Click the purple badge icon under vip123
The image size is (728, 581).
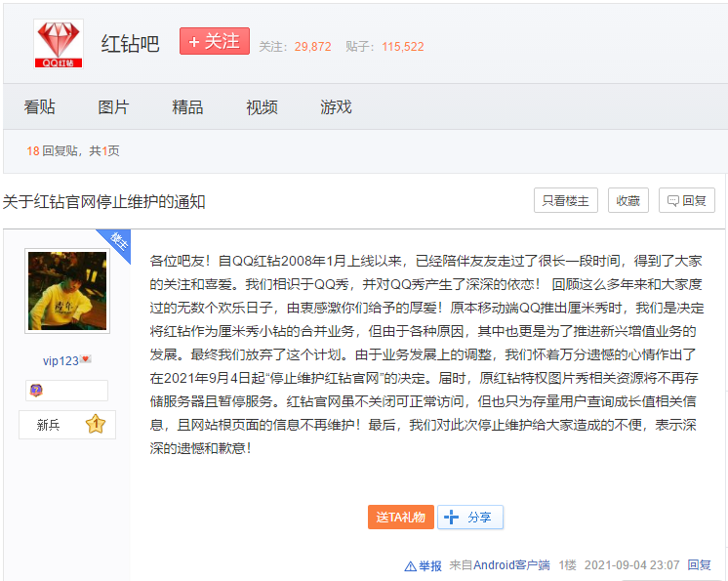[35, 391]
